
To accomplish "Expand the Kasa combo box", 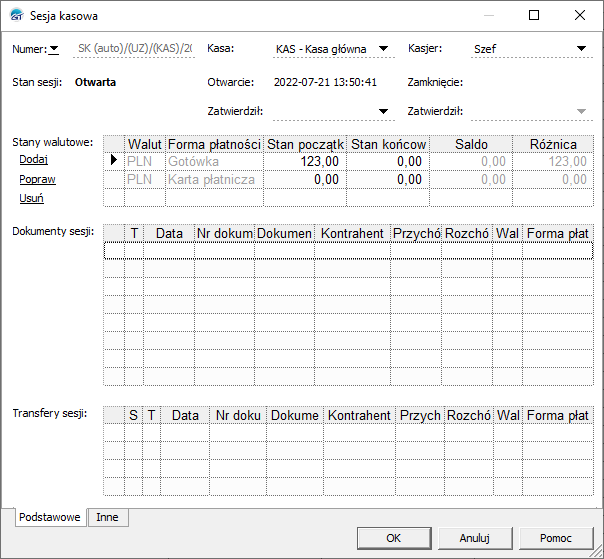I will [x=385, y=48].
